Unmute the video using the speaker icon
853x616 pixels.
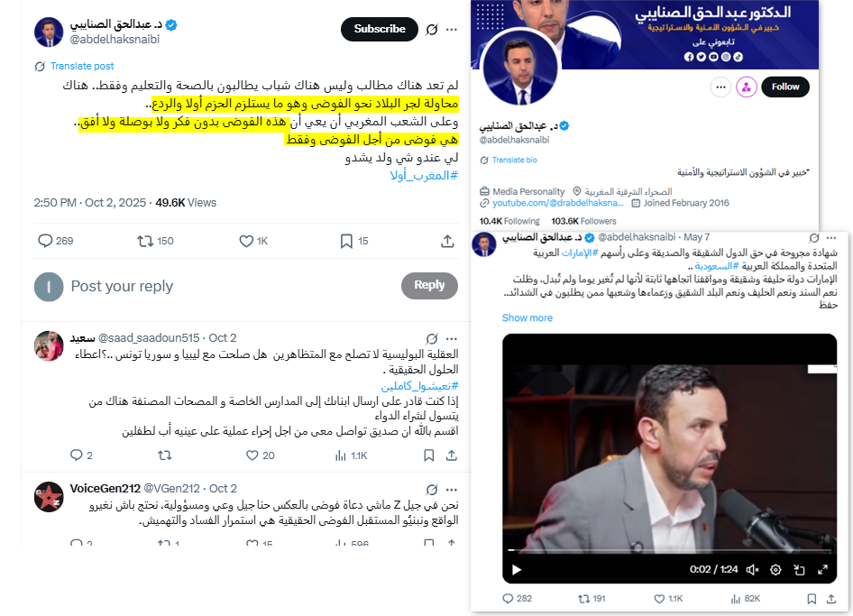point(752,570)
